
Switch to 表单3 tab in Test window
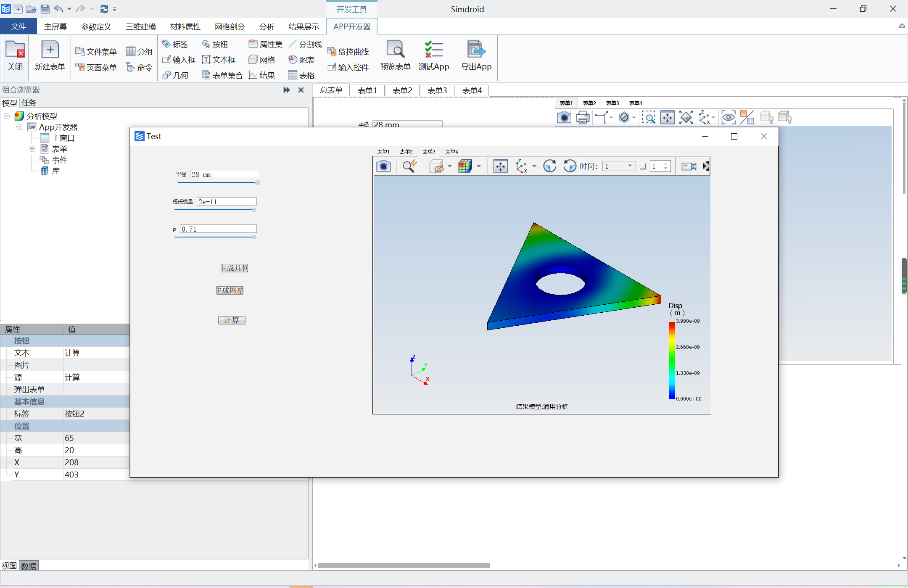429,152
